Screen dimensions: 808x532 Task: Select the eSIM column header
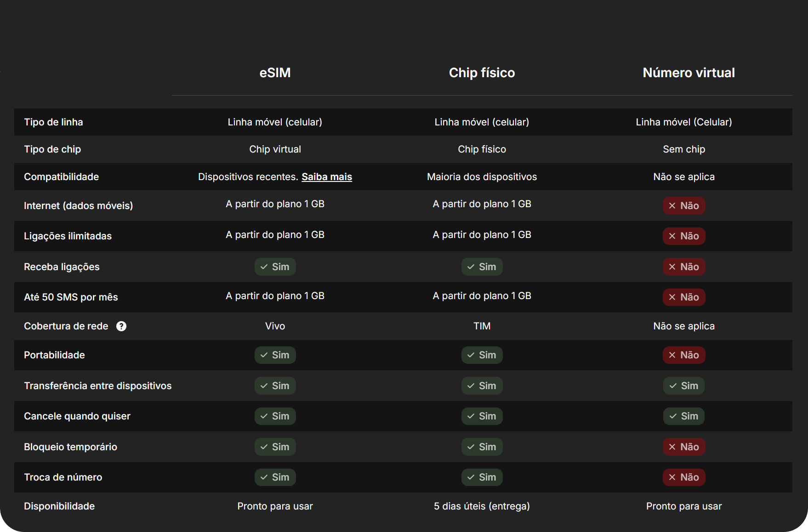coord(275,73)
